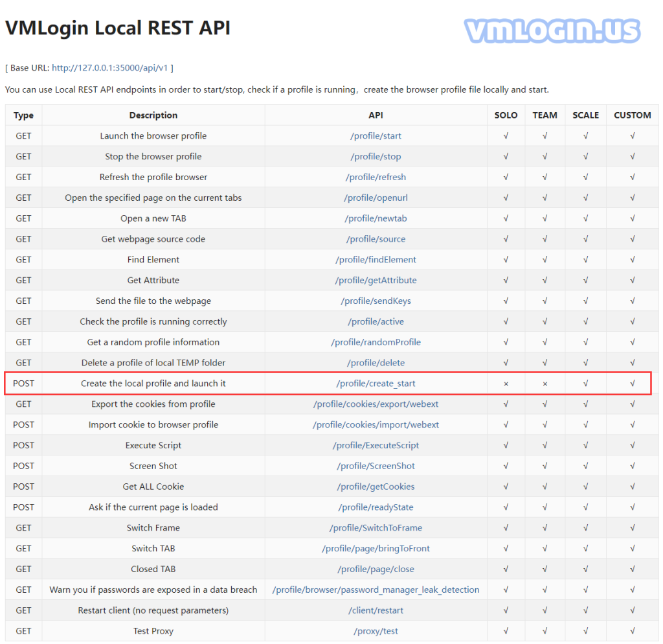
Task: Click 'Switch Frame' description cell
Action: coord(153,527)
